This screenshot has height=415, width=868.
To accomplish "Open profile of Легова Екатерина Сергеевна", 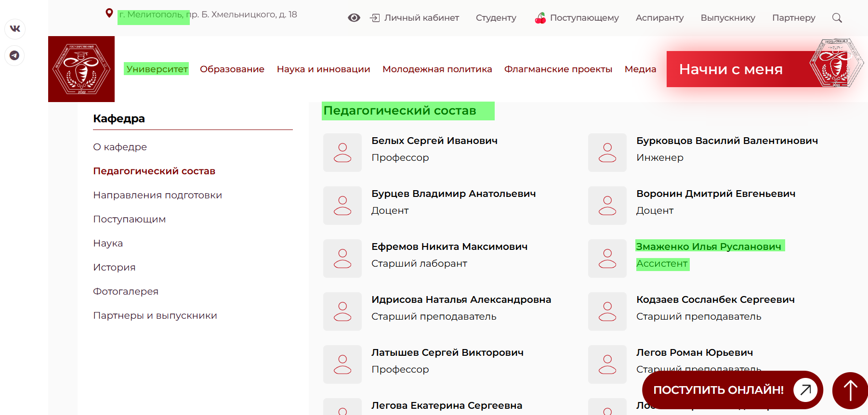I will 447,405.
